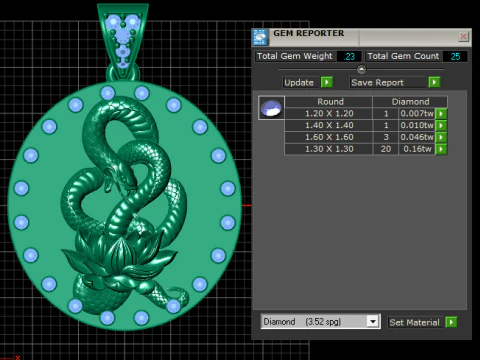Click the 0.046tw weight cell
This screenshot has width=480, height=360.
click(x=417, y=137)
